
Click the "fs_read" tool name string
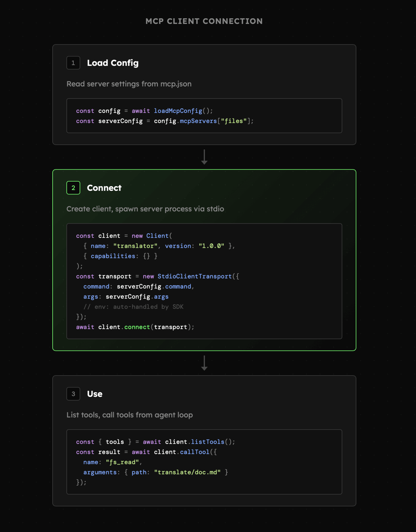(x=122, y=462)
